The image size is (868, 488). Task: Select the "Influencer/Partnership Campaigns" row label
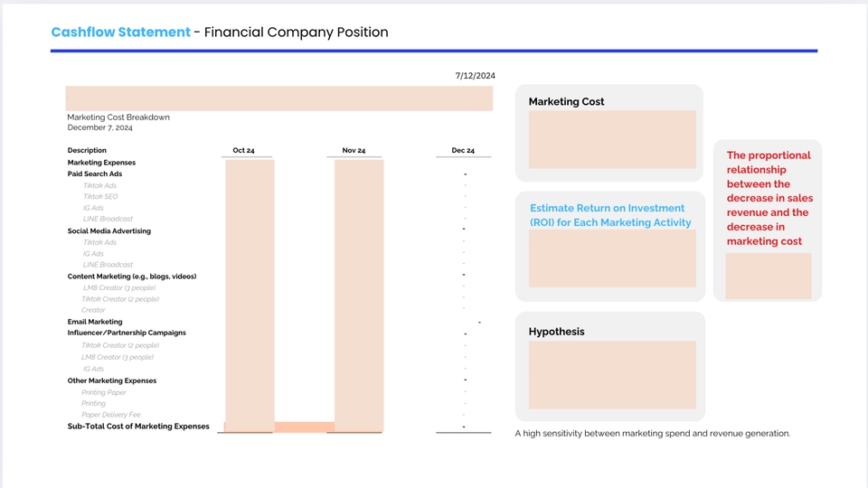click(x=127, y=333)
